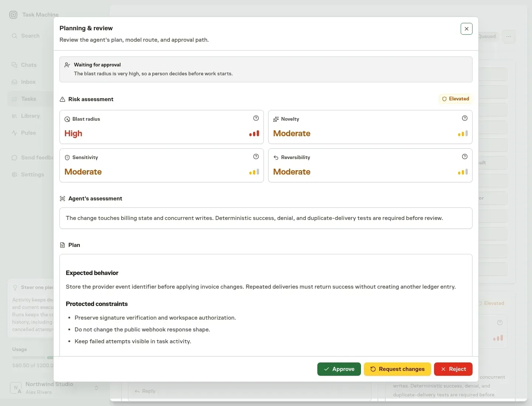Open Settings in the sidebar
The image size is (532, 406).
point(30,175)
